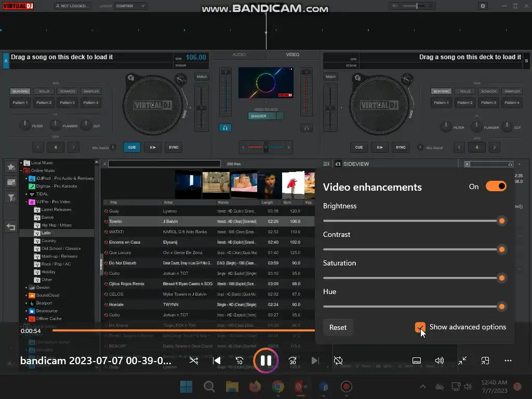
Task: Click deck B CUE button
Action: [x=359, y=147]
